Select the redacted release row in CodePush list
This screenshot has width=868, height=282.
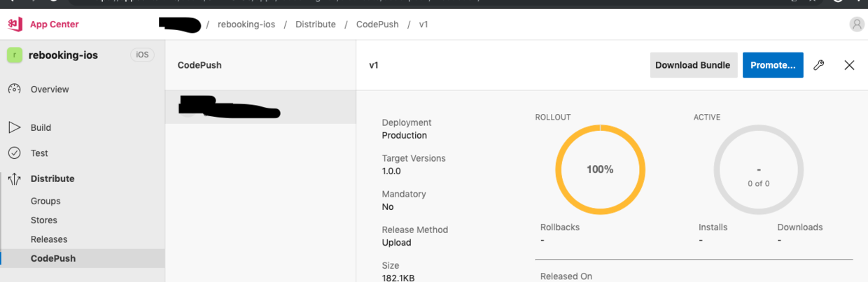(x=260, y=108)
